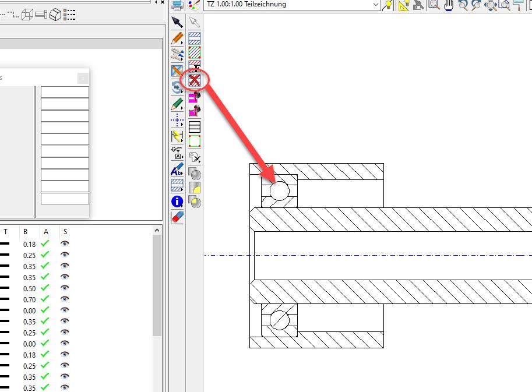Select the pan hand tool

[449, 5]
